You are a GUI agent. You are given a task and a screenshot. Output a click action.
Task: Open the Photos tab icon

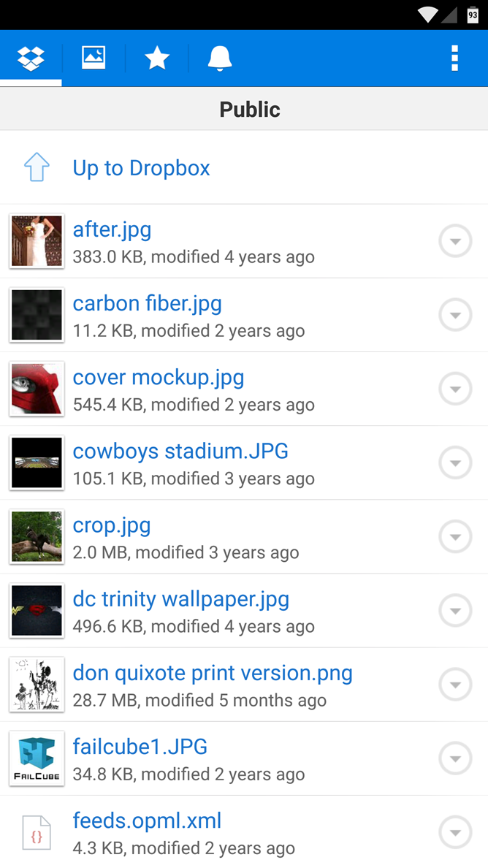pos(94,58)
